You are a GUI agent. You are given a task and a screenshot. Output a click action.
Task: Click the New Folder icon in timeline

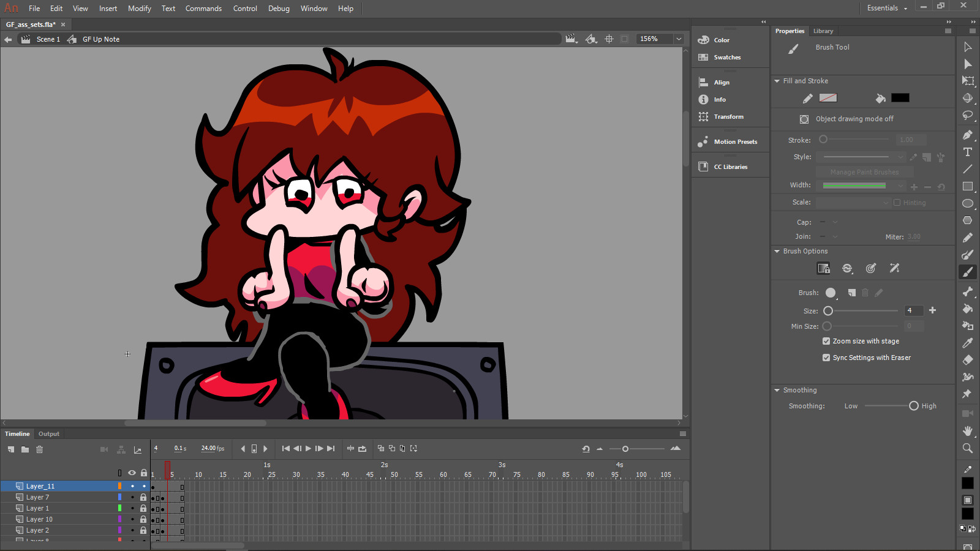coord(25,449)
